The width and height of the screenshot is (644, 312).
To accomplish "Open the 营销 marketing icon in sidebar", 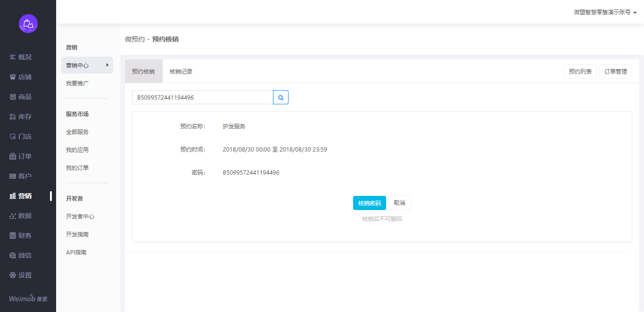I will [13, 196].
